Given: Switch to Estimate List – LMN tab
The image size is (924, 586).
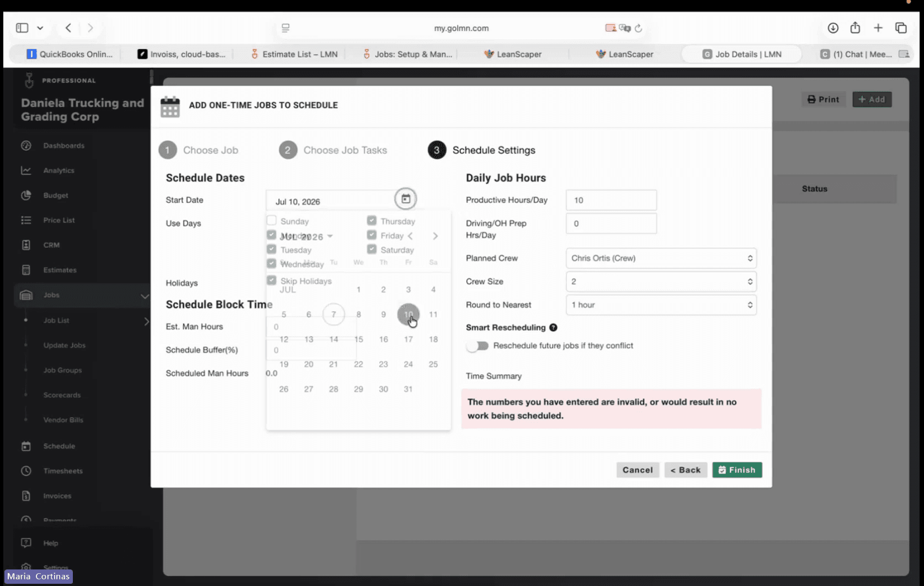Looking at the screenshot, I should tap(294, 54).
